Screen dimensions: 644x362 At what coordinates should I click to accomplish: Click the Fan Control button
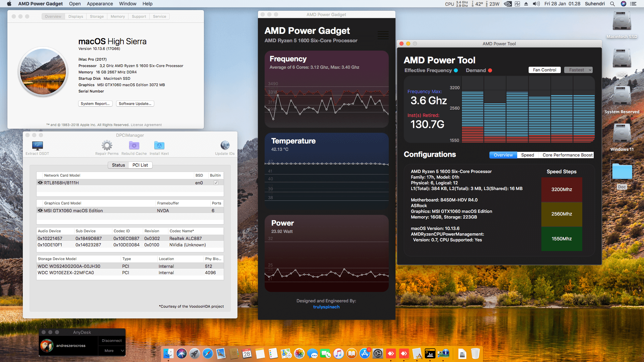click(x=544, y=70)
